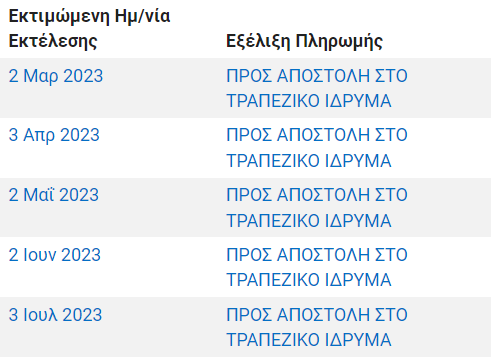Open payment status for 3 Ιουλ 2023
This screenshot has width=491, height=364.
[317, 327]
